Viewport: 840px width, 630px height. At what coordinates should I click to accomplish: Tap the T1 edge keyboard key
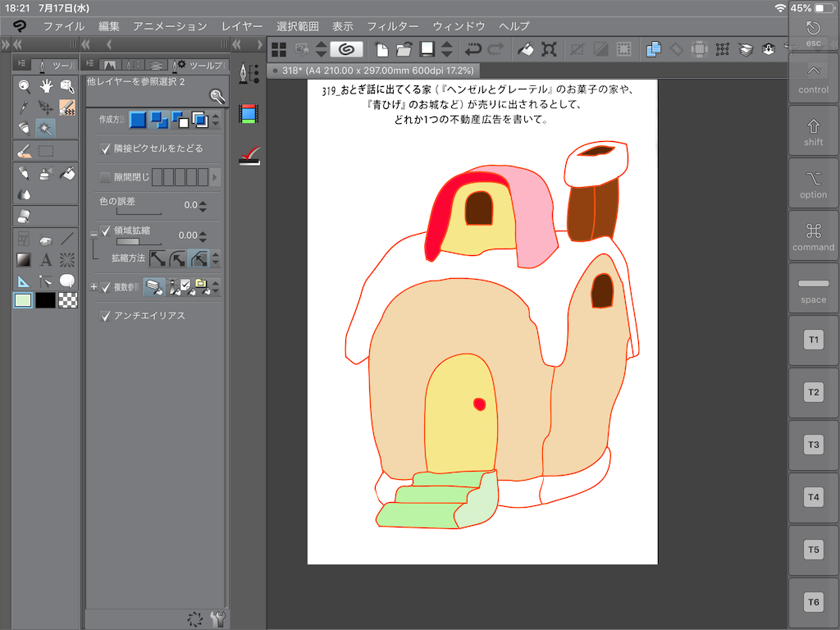click(813, 340)
